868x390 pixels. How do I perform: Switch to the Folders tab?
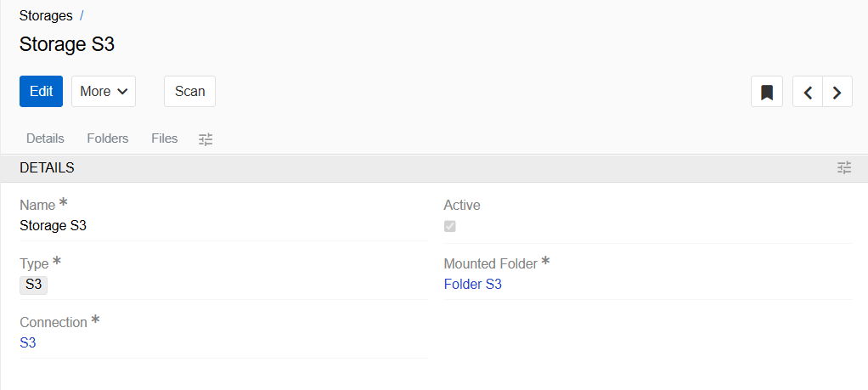[108, 138]
